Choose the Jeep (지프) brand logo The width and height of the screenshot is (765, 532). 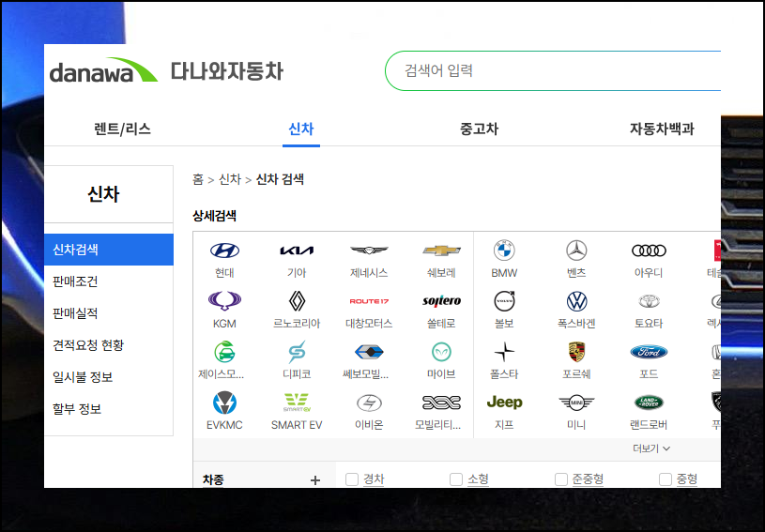point(504,403)
